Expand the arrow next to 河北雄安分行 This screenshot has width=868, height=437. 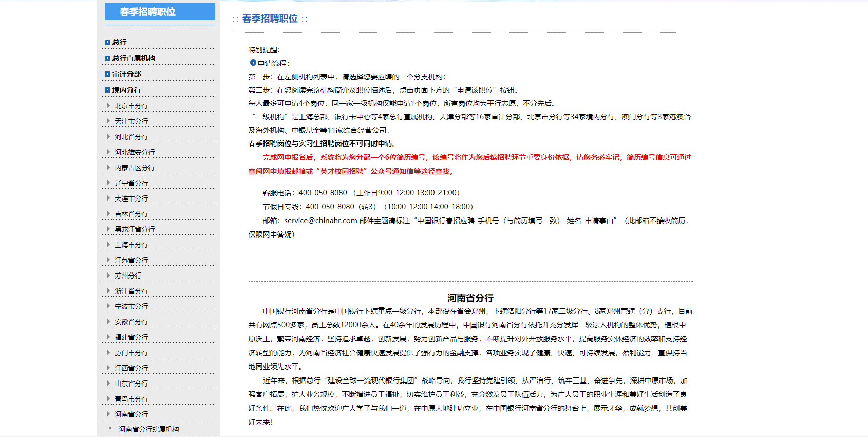[108, 152]
